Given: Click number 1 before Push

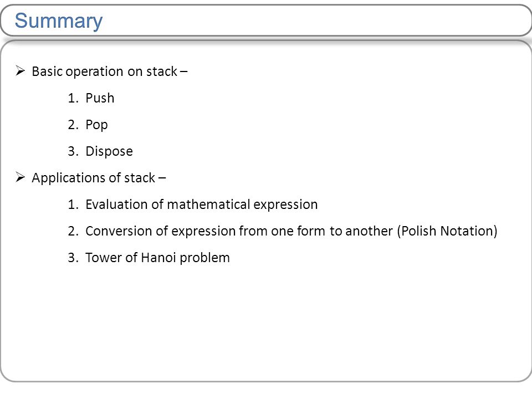Looking at the screenshot, I should 73,98.
